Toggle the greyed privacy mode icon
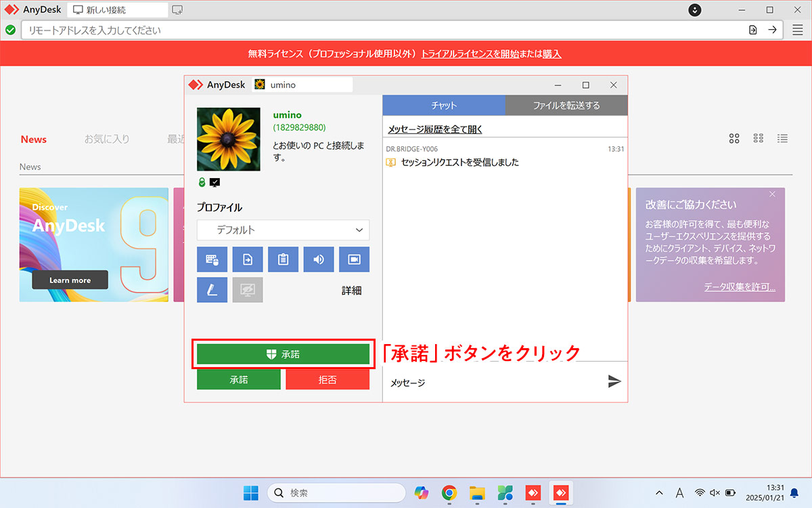The image size is (812, 508). pos(248,290)
